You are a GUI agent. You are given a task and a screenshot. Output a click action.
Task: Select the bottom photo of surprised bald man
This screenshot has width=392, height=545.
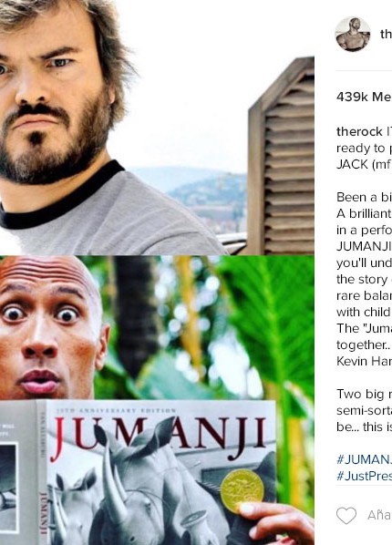pos(157,400)
